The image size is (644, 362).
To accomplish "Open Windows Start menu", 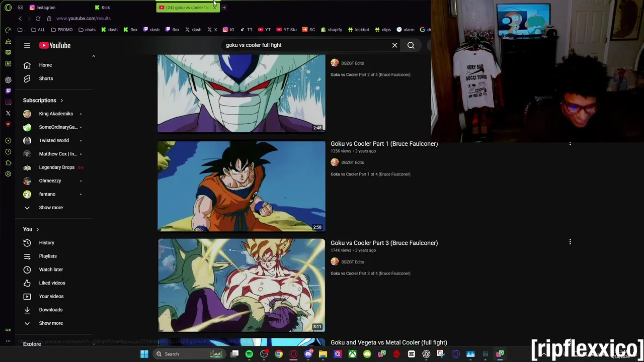I will coord(144,354).
